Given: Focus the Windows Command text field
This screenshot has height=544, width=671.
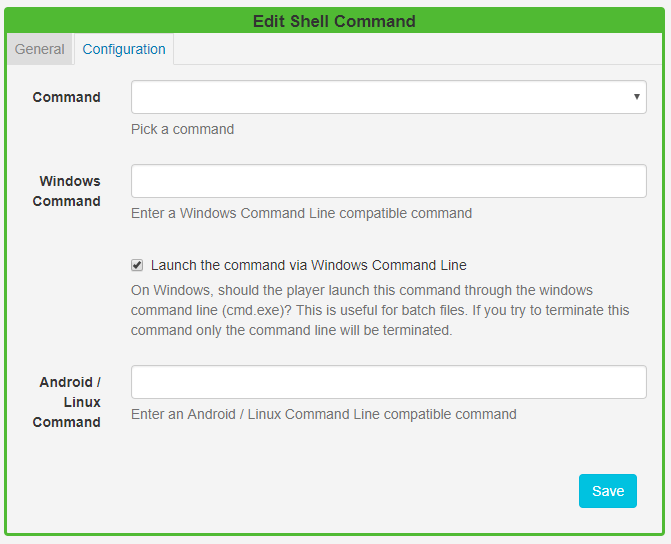Looking at the screenshot, I should point(388,181).
